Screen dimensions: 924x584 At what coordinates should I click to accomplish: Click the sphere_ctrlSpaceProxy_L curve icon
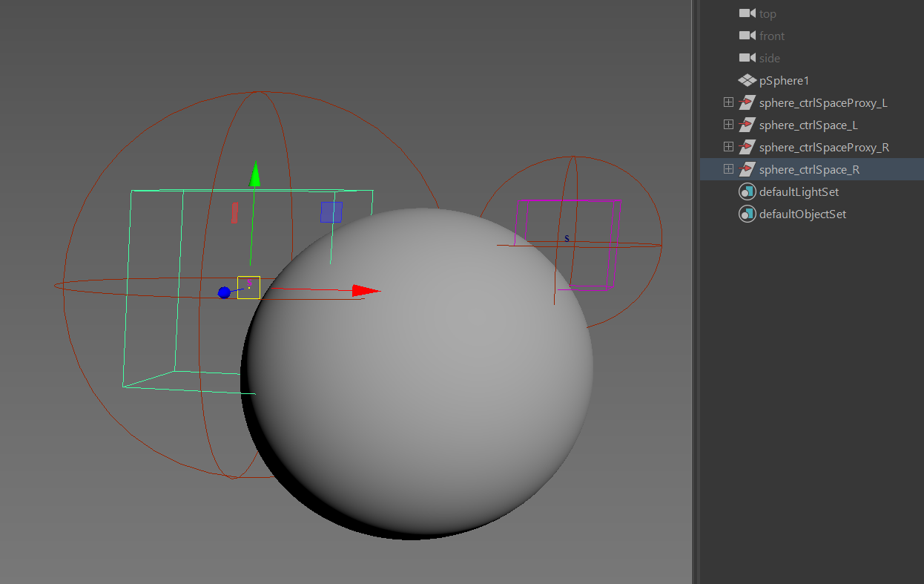(747, 102)
